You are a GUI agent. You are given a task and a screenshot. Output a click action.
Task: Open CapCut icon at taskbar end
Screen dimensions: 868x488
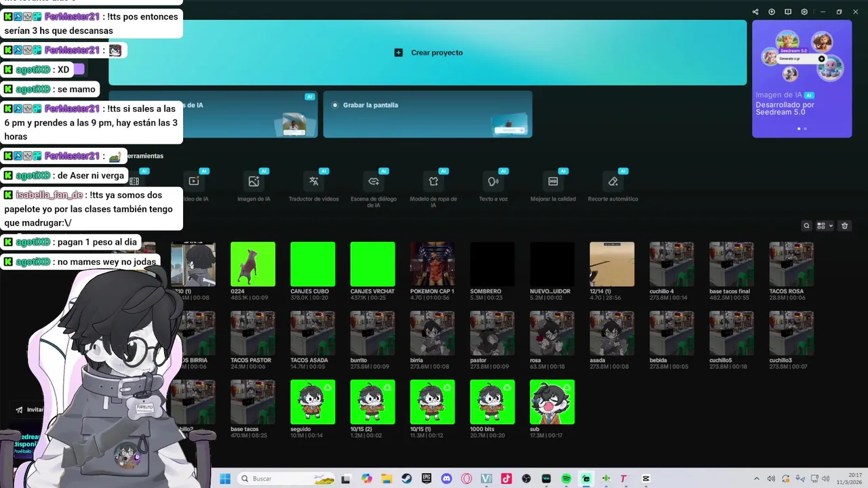click(x=646, y=479)
